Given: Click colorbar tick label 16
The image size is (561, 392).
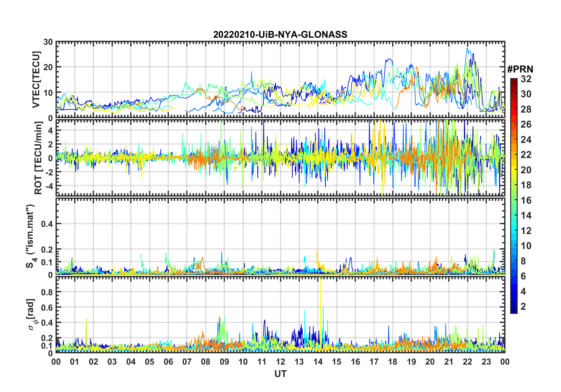Looking at the screenshot, I should click(526, 200).
